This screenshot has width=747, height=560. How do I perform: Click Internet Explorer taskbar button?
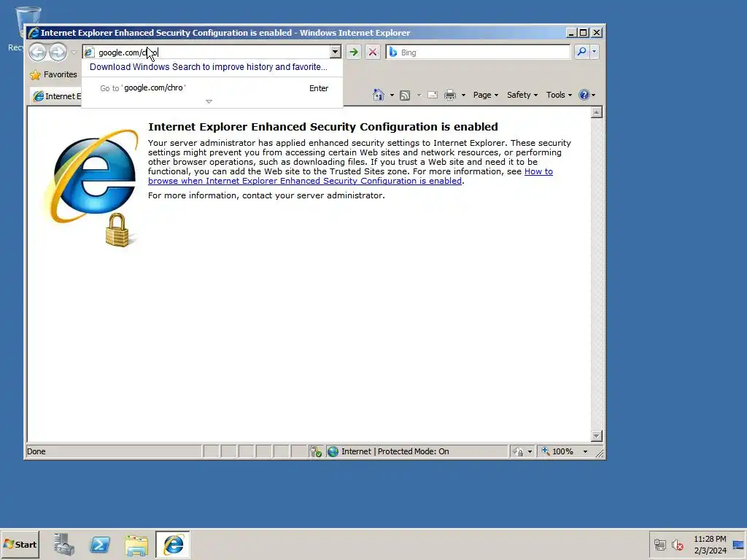pyautogui.click(x=173, y=545)
